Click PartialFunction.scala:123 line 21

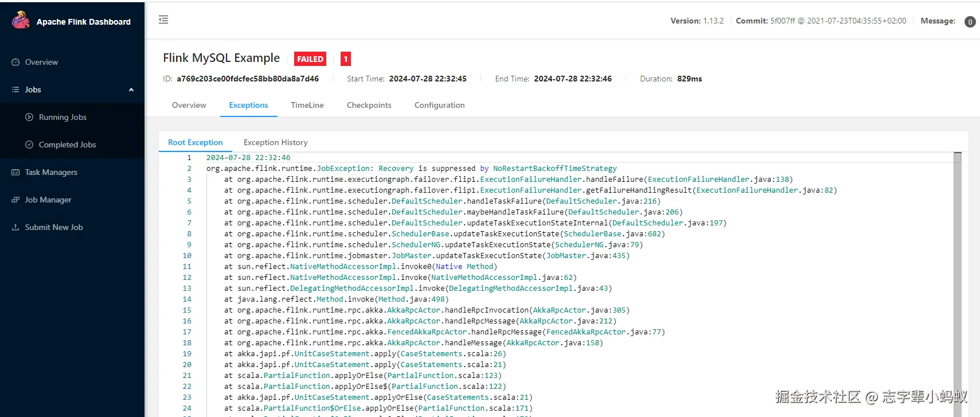point(442,375)
